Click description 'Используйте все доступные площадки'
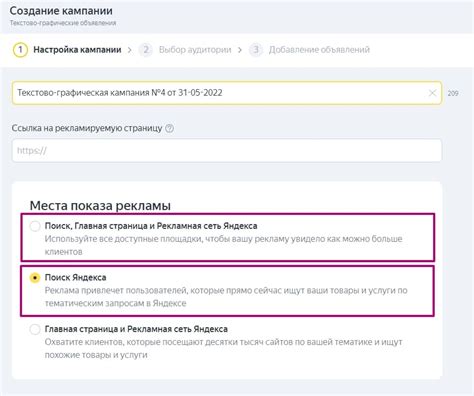 [x=224, y=245]
